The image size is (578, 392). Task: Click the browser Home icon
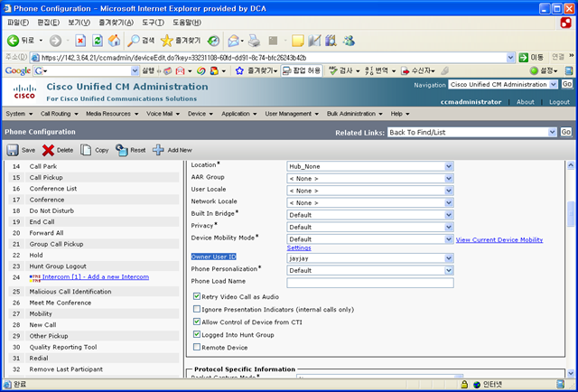(115, 41)
